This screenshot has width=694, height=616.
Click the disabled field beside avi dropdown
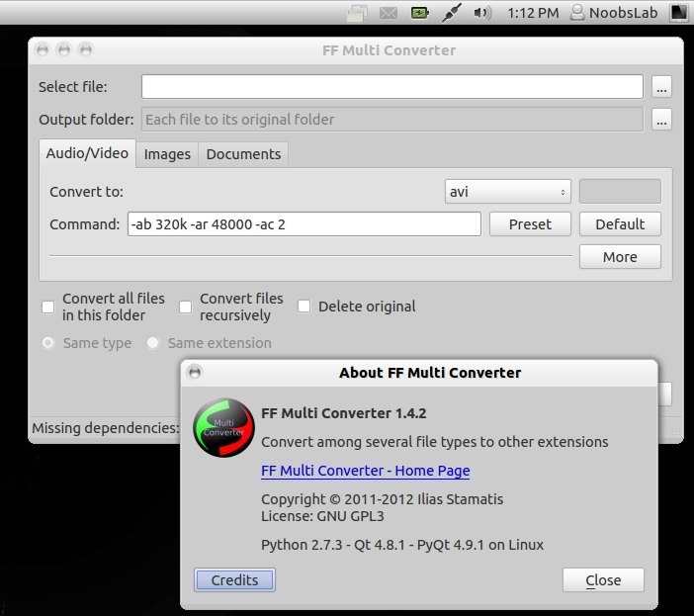620,192
